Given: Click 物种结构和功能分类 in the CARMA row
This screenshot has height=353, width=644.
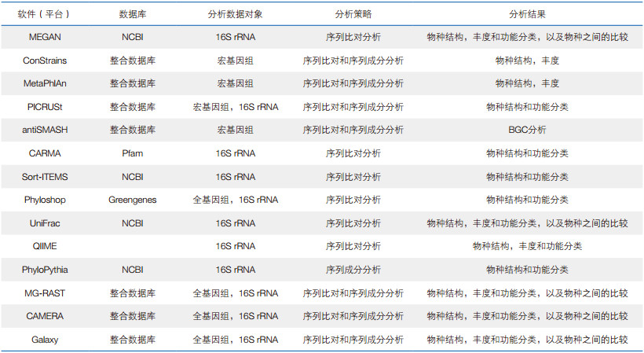Looking at the screenshot, I should click(527, 153).
